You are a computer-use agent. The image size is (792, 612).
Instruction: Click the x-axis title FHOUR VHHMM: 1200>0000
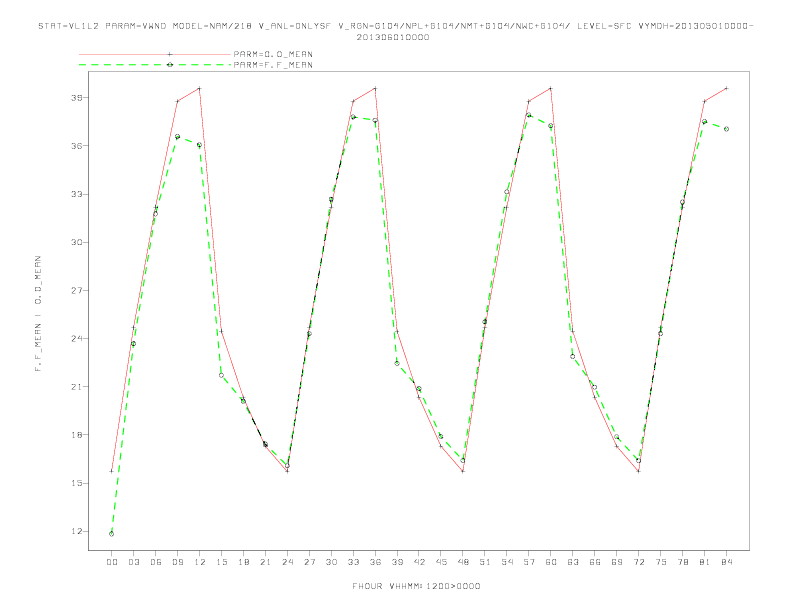click(x=416, y=586)
